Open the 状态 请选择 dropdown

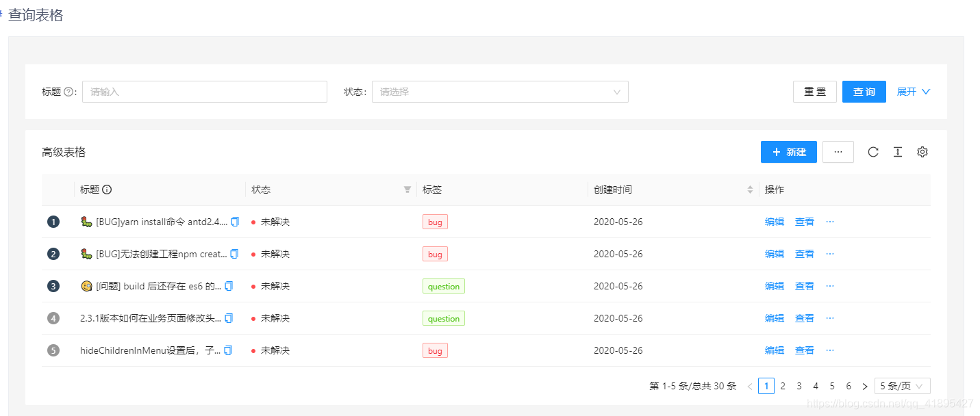point(500,92)
